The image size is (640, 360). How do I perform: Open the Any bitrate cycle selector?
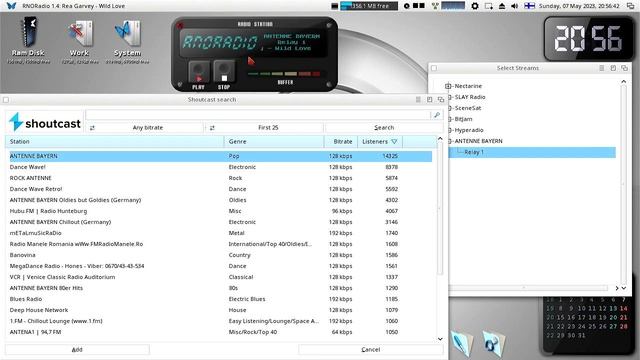pyautogui.click(x=144, y=127)
